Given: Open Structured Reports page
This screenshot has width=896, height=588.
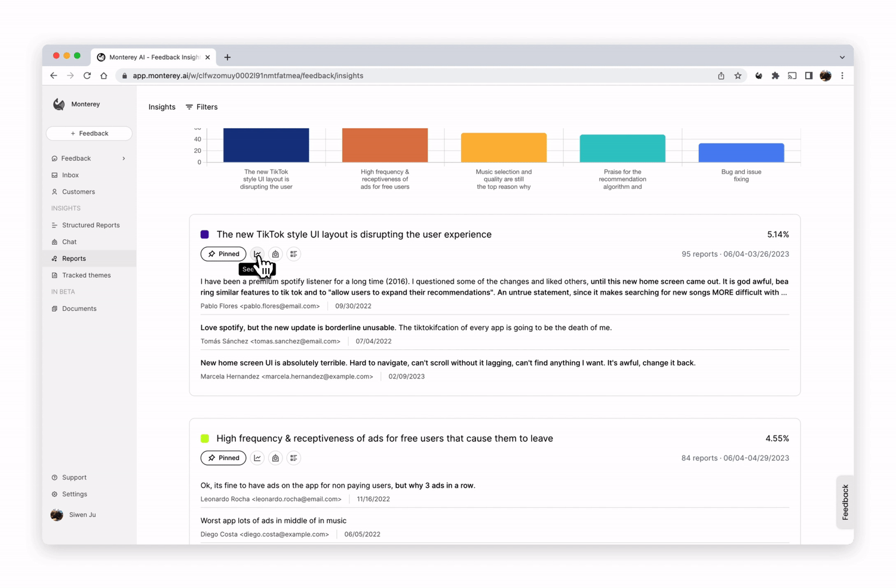Looking at the screenshot, I should [x=91, y=225].
